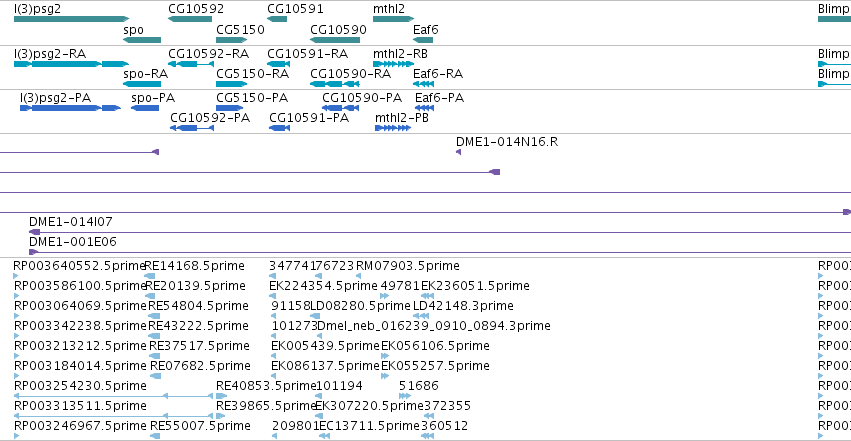Select the CG10591-PA protein glyph
Screen dimensions: 851x441
(280, 128)
